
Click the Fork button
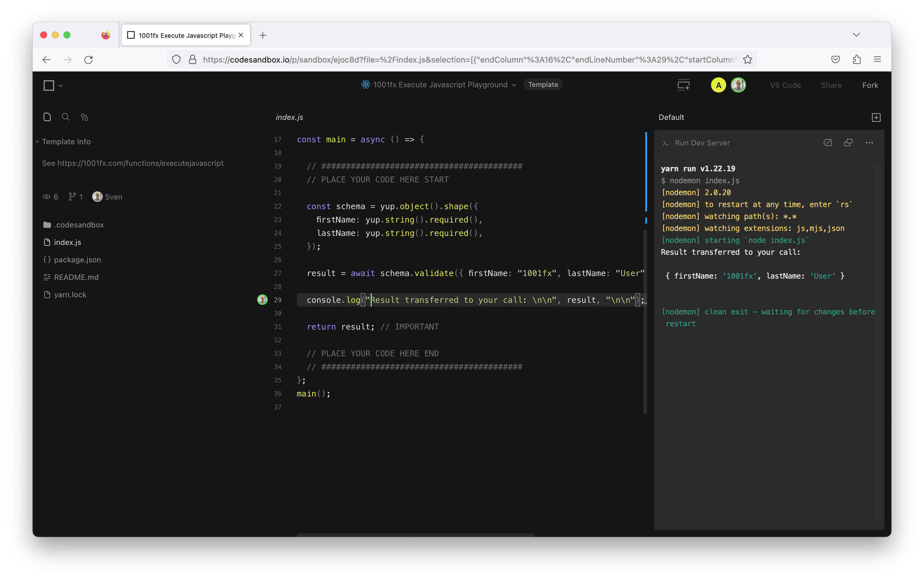870,85
